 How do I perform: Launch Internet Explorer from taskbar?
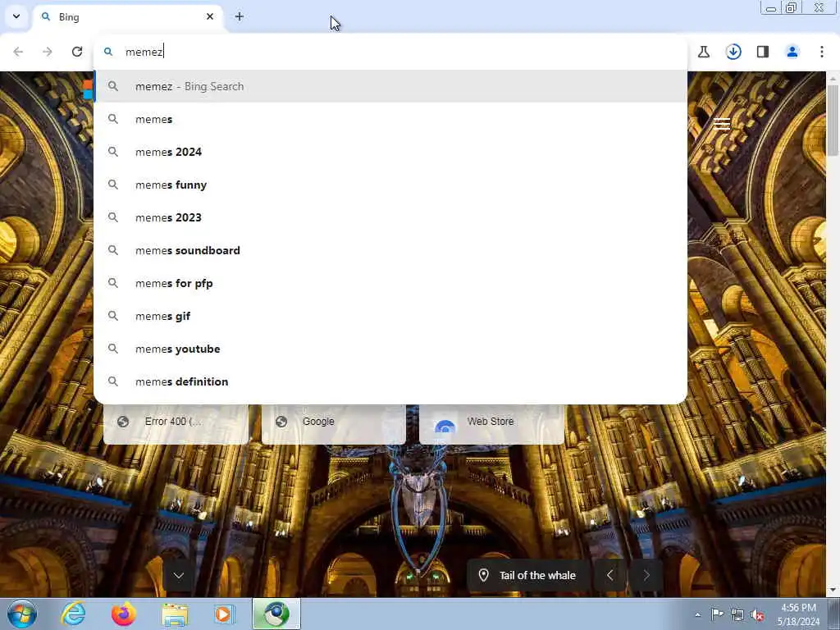(x=73, y=614)
